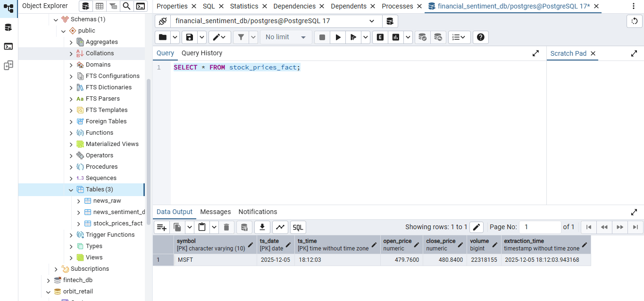Viewport: 644px width, 301px height.
Task: Click the Page No input field
Action: (x=540, y=227)
